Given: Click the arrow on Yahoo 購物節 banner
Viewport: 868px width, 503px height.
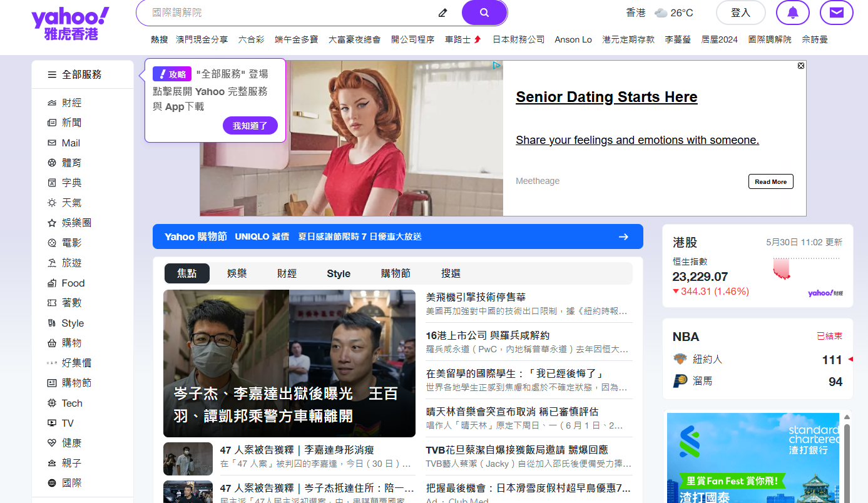Looking at the screenshot, I should pos(623,236).
